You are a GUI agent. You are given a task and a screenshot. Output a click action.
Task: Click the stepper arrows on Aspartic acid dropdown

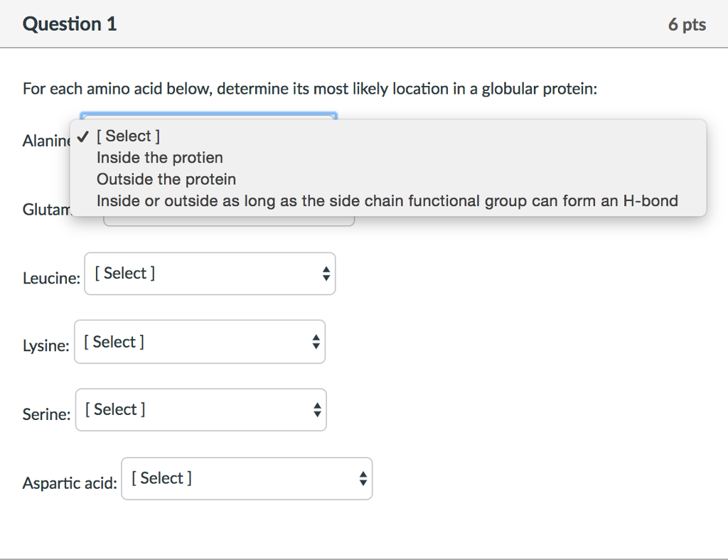(363, 478)
